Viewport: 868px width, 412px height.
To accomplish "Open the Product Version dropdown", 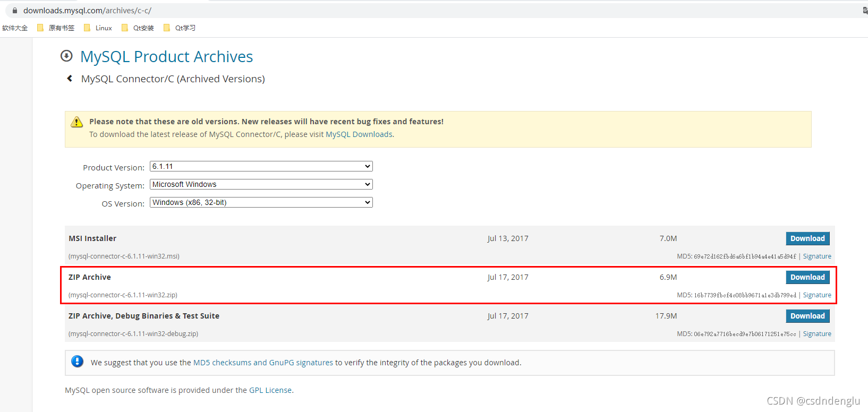I will [261, 166].
